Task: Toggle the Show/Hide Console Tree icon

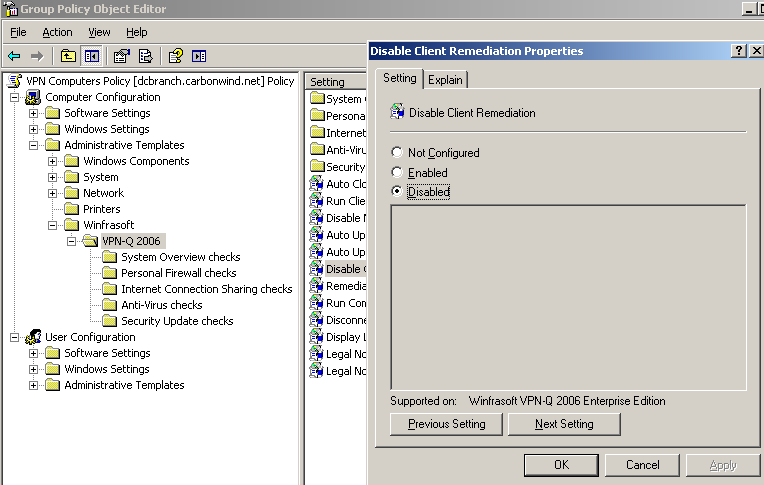Action: point(92,57)
